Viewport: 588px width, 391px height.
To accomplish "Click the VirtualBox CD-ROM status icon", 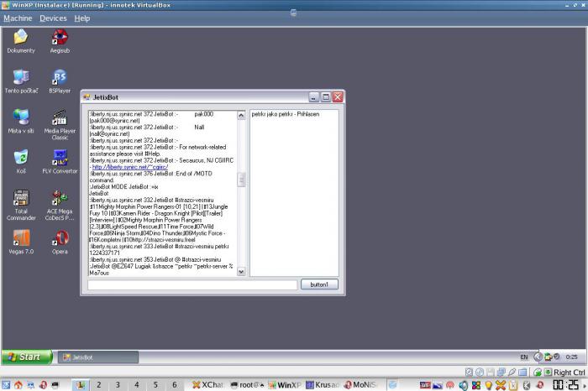I will pyautogui.click(x=480, y=373).
